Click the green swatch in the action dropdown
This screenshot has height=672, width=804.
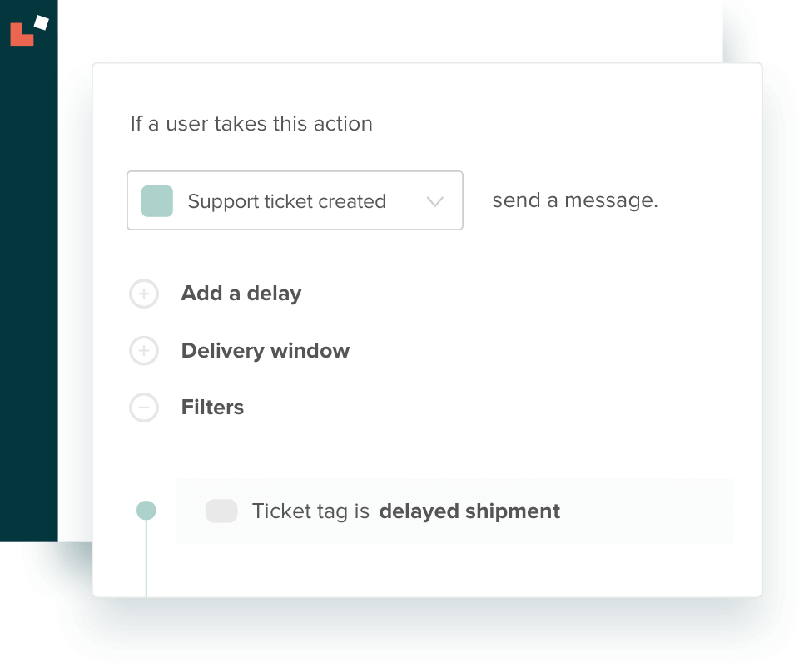click(x=157, y=201)
